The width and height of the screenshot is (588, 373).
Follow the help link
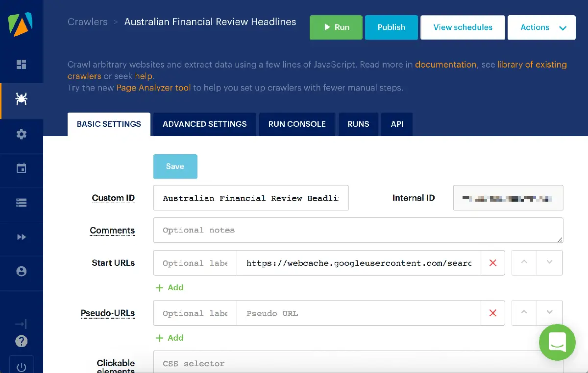[x=144, y=76]
